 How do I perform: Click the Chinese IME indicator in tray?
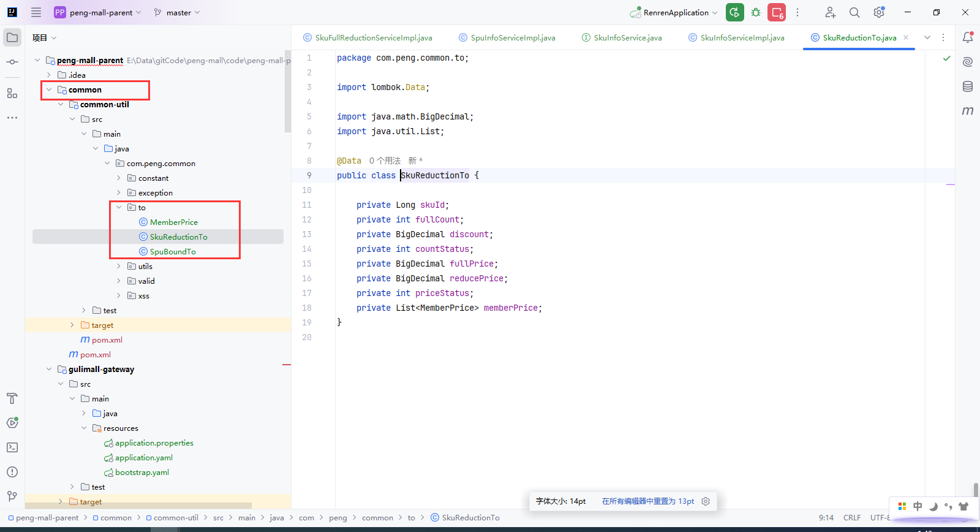tap(918, 506)
